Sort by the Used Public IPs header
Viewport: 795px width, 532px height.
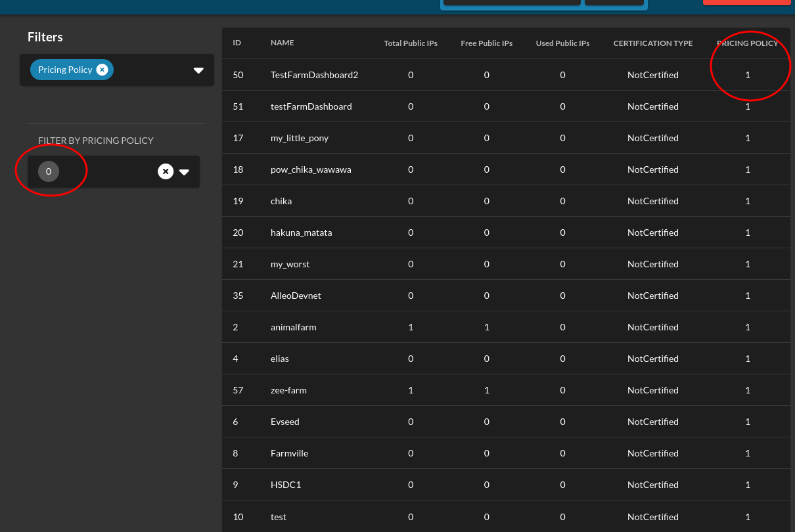click(562, 43)
